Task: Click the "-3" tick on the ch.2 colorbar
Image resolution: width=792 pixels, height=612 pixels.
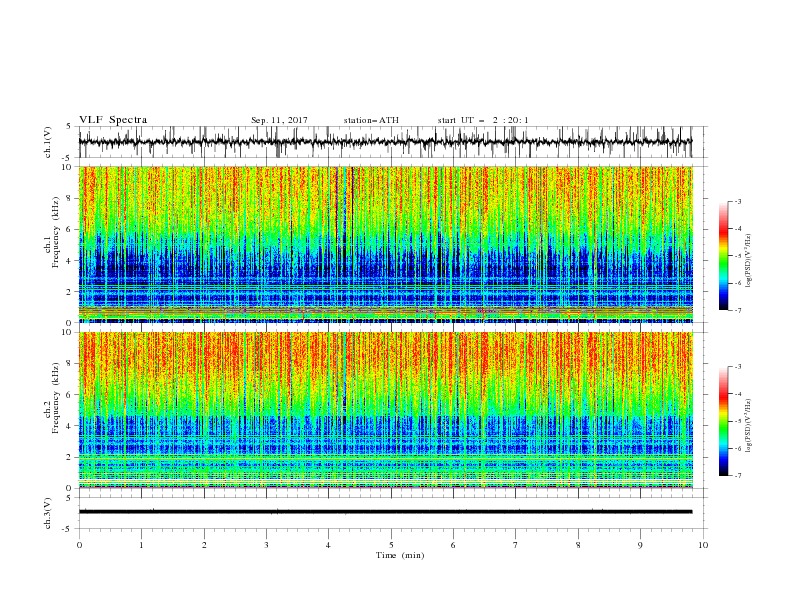Action: pos(738,367)
